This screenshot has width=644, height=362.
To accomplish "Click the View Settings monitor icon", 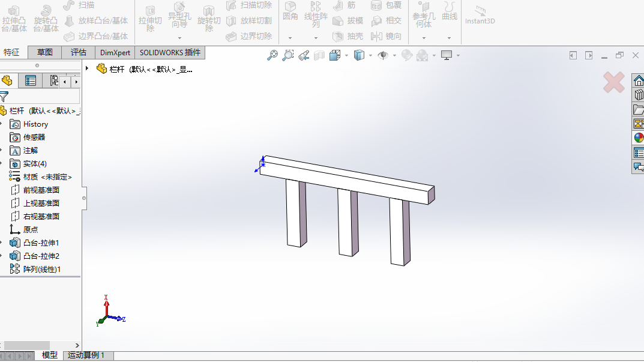I will click(447, 55).
